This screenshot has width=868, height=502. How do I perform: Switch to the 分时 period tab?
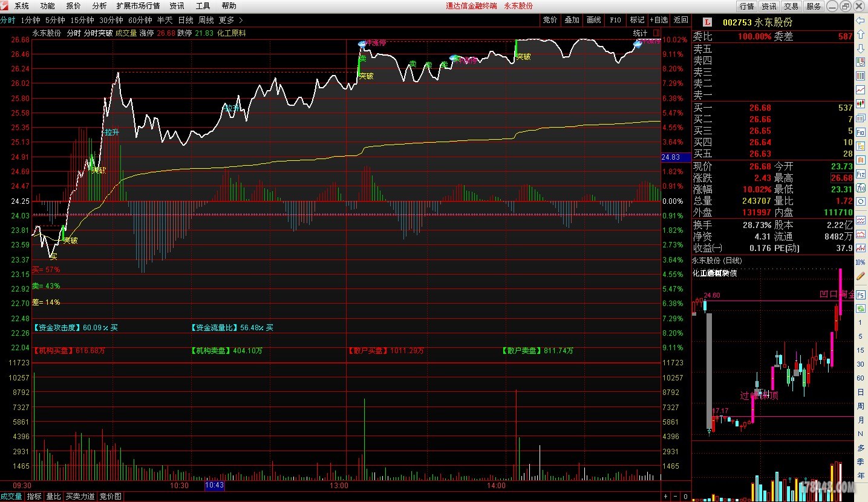point(7,20)
